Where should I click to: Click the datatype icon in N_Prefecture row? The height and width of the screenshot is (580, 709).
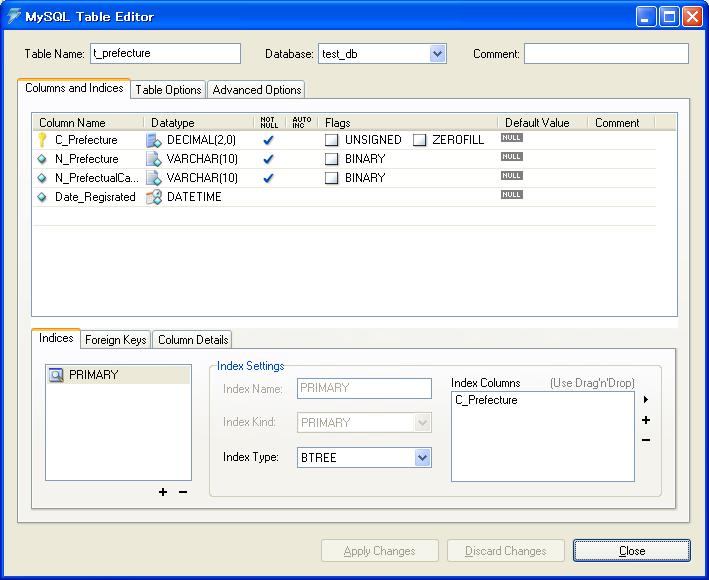[x=154, y=159]
